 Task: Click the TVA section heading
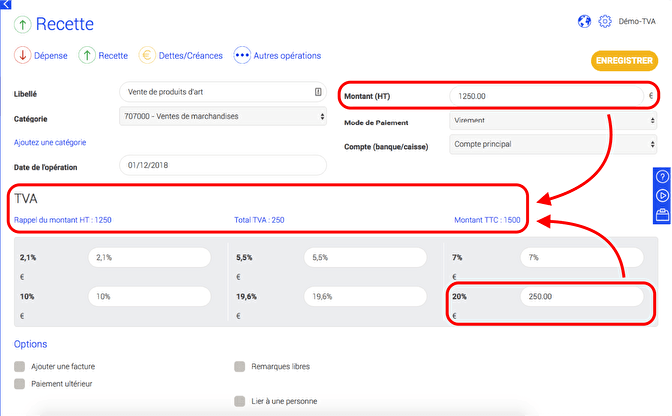coord(26,198)
